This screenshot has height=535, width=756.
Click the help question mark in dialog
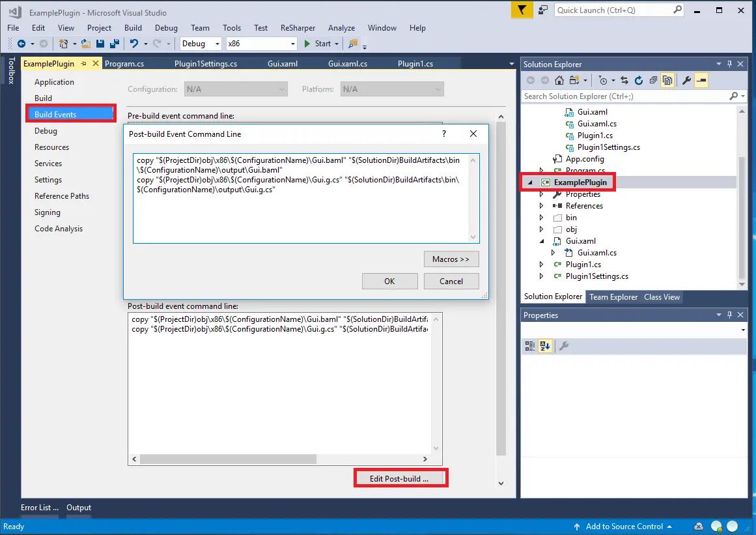click(444, 134)
